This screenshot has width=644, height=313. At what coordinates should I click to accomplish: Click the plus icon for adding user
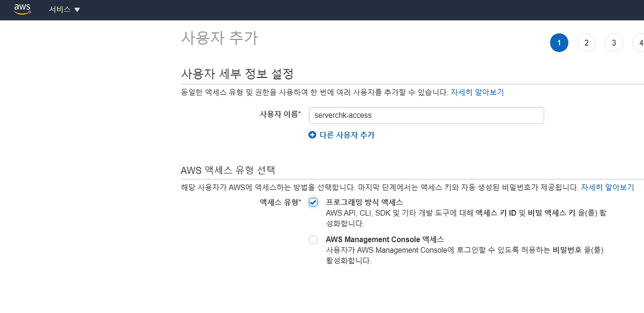[312, 135]
